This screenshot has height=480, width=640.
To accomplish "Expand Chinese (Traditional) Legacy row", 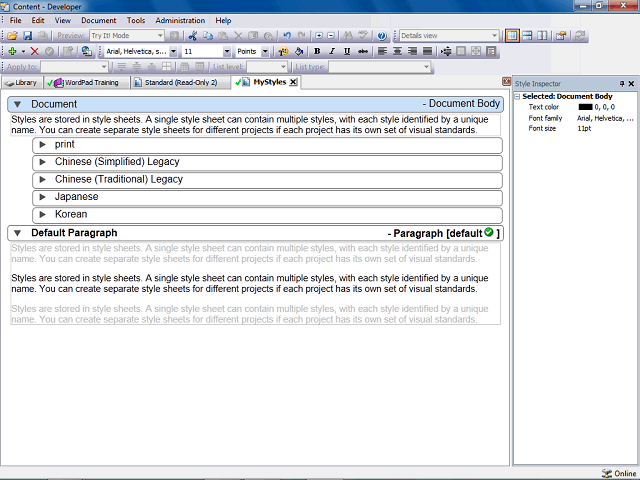I will [x=42, y=180].
